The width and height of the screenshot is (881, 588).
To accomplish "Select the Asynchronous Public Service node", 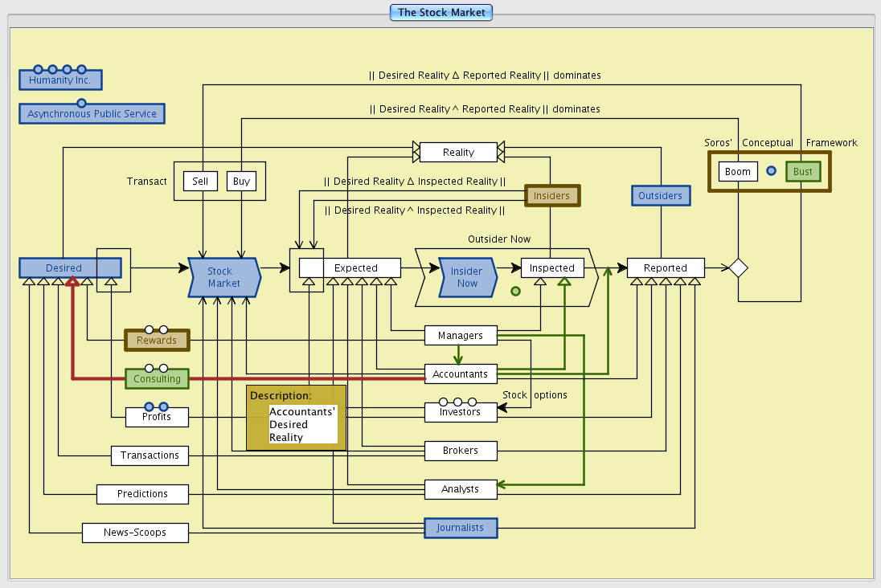I will coord(92,113).
